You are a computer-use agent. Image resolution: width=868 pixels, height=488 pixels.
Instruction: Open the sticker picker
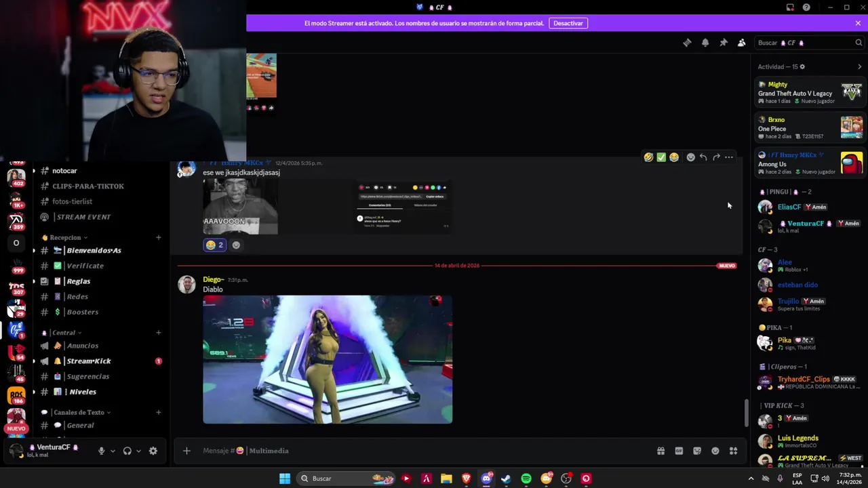[x=697, y=451]
